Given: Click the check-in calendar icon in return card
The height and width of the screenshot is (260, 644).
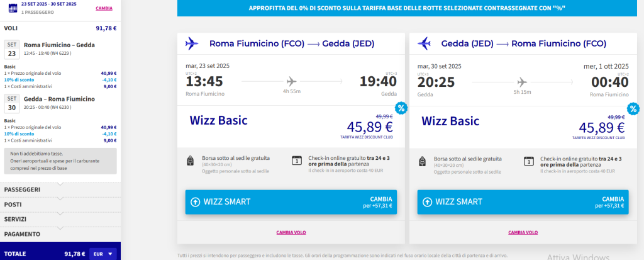Looking at the screenshot, I should (530, 161).
